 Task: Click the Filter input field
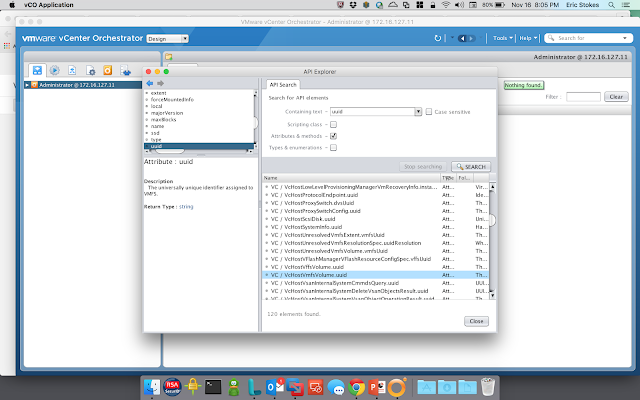583,97
